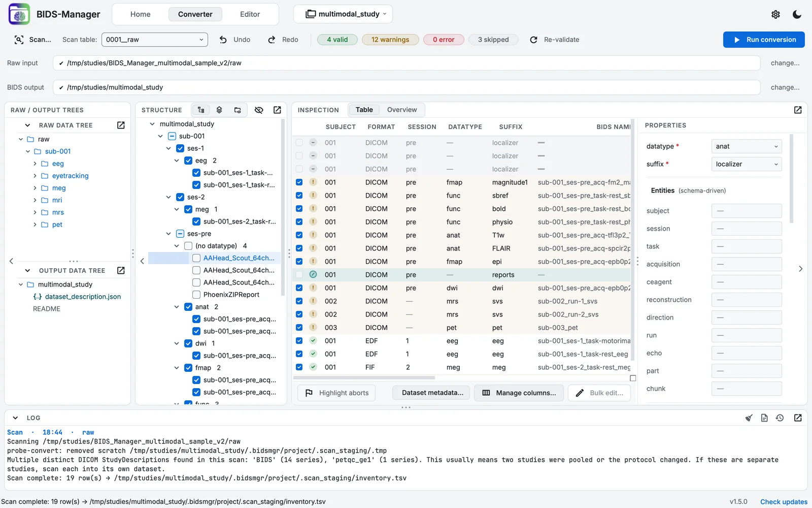Screen dimensions: 812x508
Task: Open the datatype dropdown set to anat
Action: (x=747, y=146)
